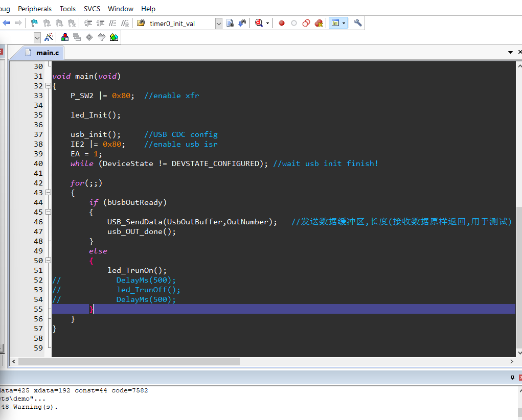Insert or remove a breakpoint
The height and width of the screenshot is (420, 522).
pos(282,23)
